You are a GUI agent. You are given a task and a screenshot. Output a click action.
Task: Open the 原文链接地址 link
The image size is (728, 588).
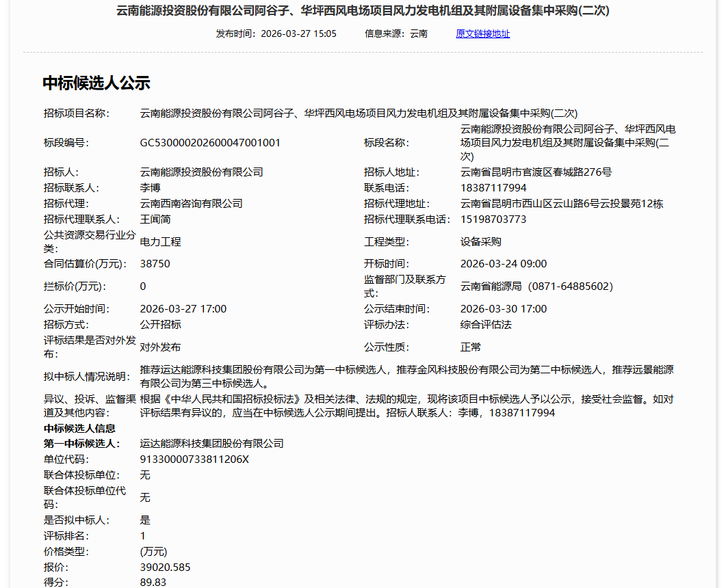click(x=482, y=34)
